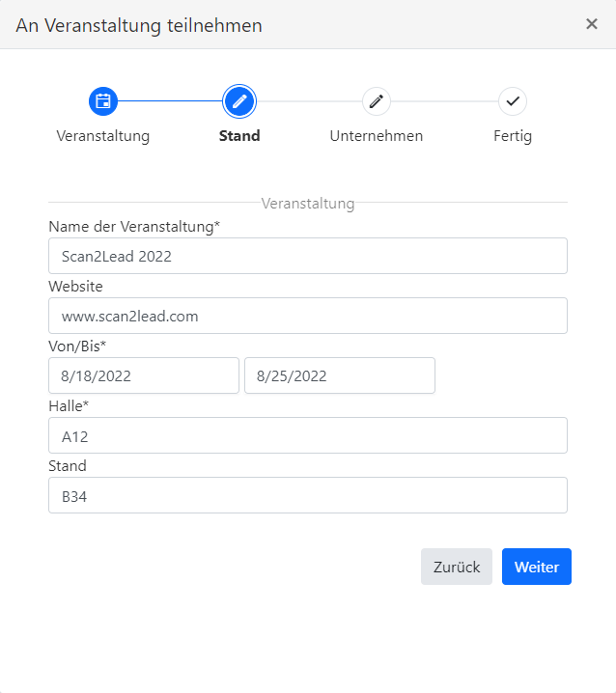Click the Halle field containing A12
This screenshot has height=693, width=616.
click(308, 435)
